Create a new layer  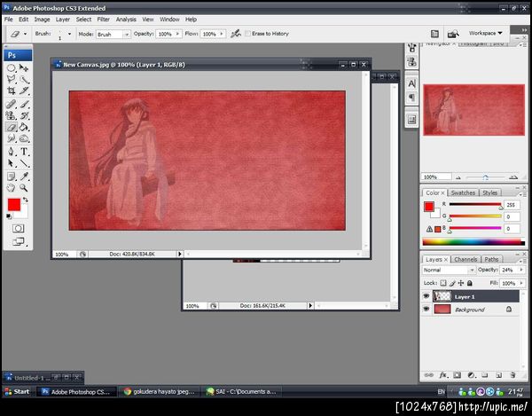498,375
